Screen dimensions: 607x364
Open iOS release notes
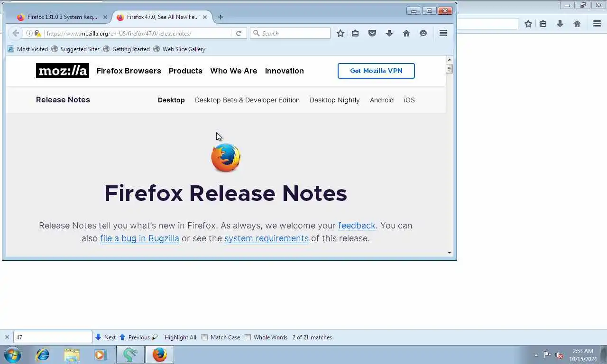(409, 100)
